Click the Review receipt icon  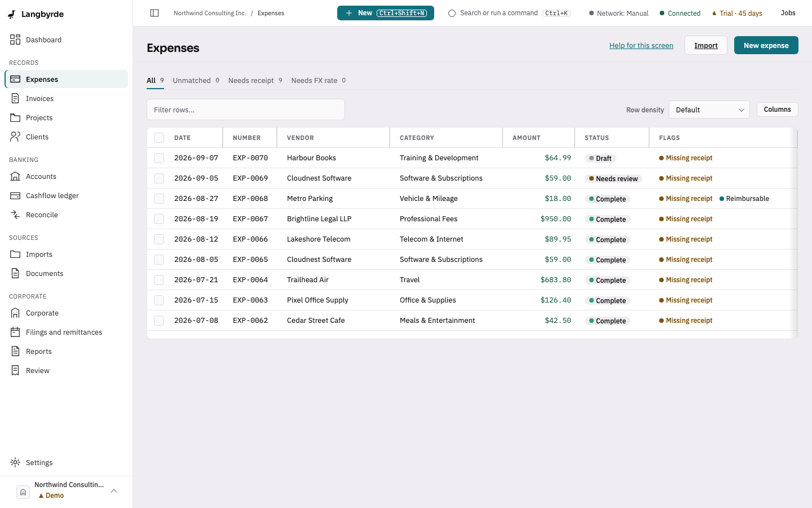(15, 370)
